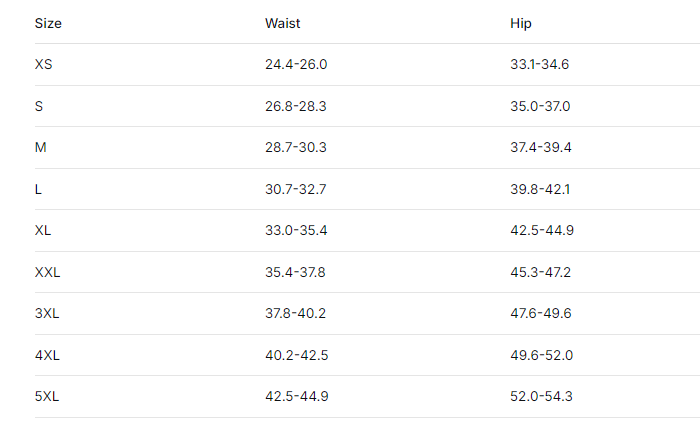700x422 pixels.
Task: Click hip measurement 33.1-34.6
Action: (540, 64)
